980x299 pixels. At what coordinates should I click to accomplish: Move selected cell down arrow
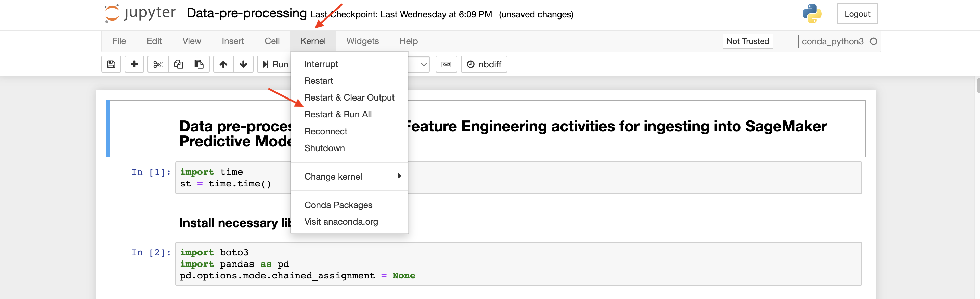point(244,64)
